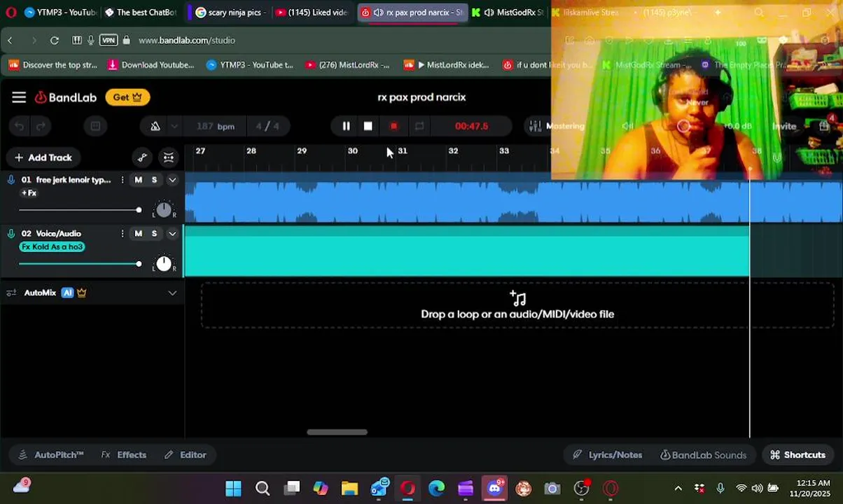Click bar 32 on the timeline ruler
Image resolution: width=843 pixels, height=504 pixels.
453,151
